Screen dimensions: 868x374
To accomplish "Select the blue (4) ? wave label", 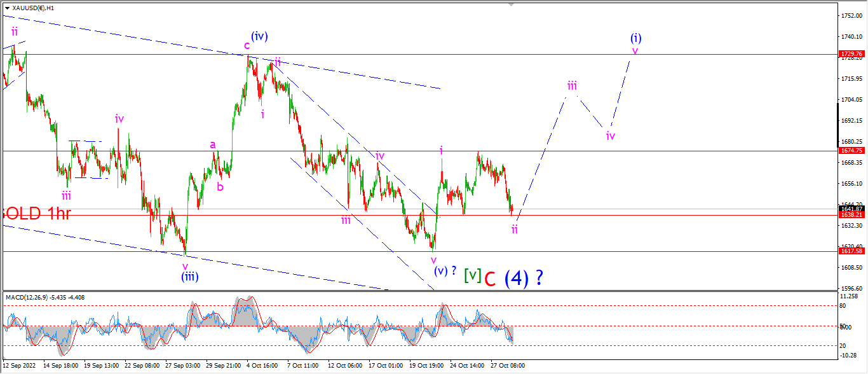I will point(524,279).
